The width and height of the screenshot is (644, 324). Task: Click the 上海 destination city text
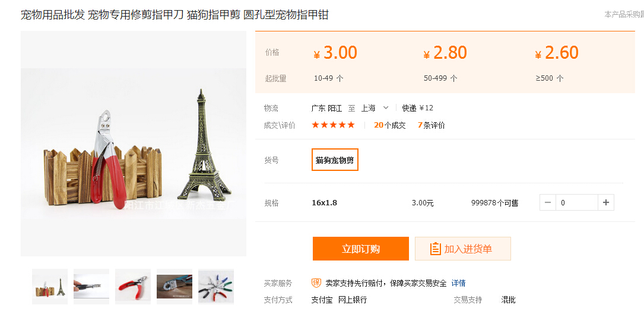click(x=368, y=108)
